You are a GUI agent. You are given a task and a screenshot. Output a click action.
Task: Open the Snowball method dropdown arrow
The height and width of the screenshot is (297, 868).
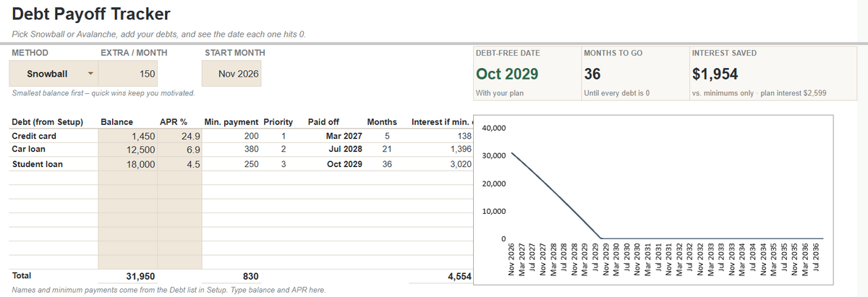pos(90,74)
